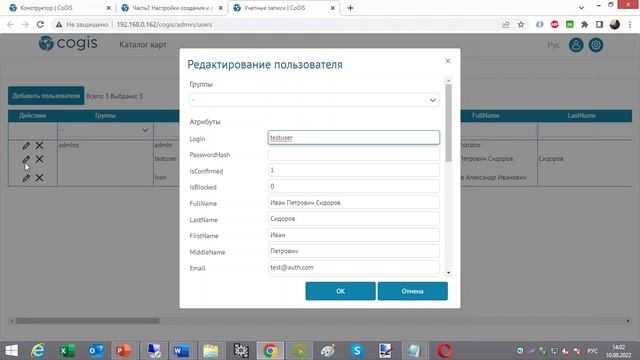Image resolution: width=640 pixels, height=360 pixels.
Task: Open the user profile icon in the header
Action: pyautogui.click(x=576, y=45)
